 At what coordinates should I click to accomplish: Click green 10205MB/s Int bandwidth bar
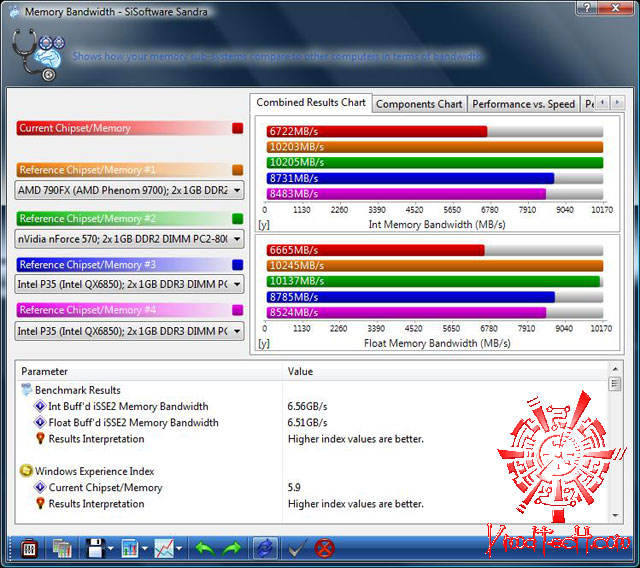(x=435, y=162)
